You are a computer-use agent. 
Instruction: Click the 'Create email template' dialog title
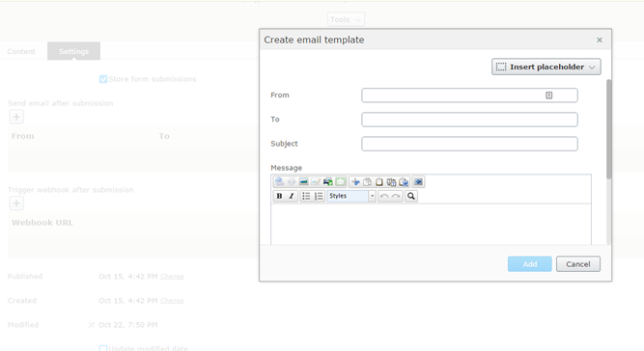coord(314,40)
